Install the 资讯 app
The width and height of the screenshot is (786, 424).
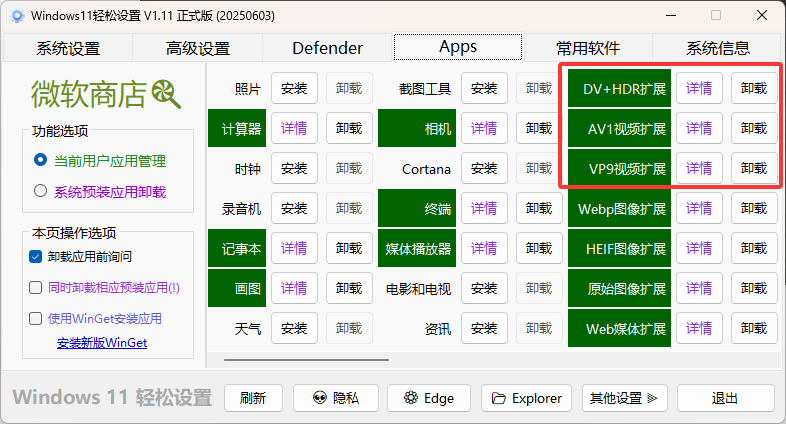(x=484, y=328)
